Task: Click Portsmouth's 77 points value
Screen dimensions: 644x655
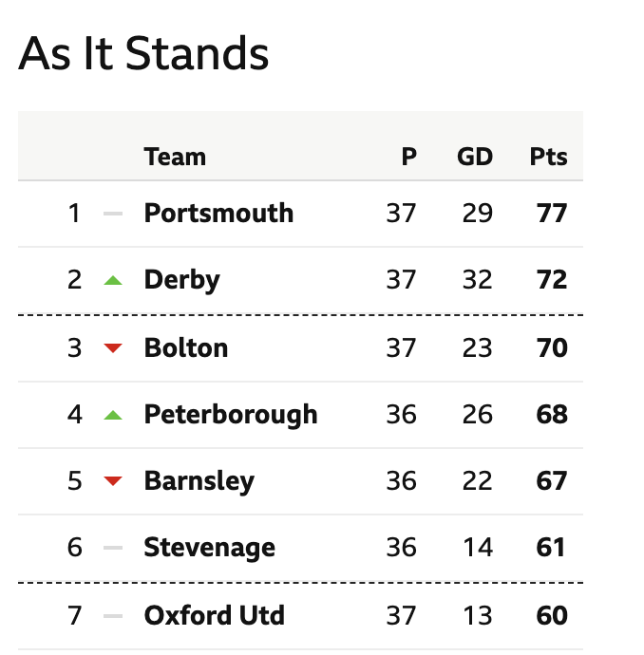Action: (x=552, y=214)
